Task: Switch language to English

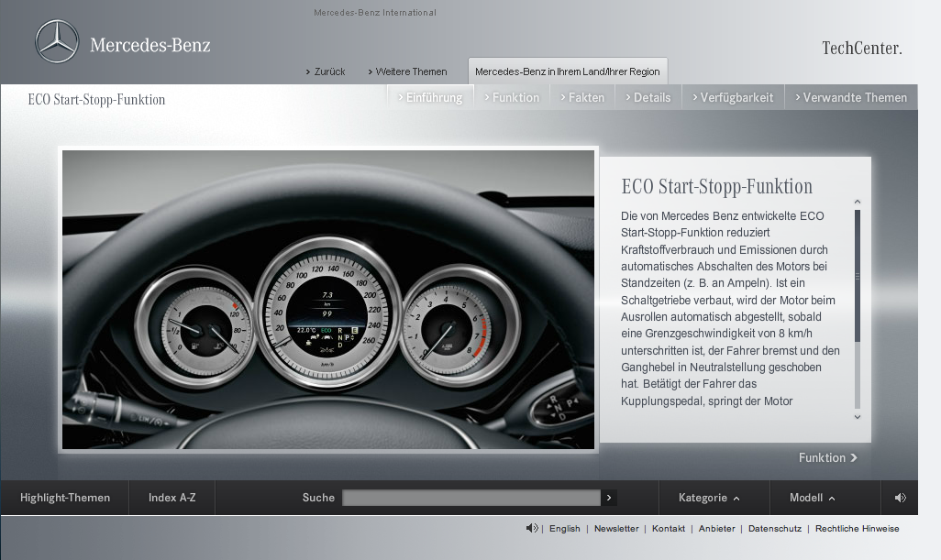Action: [x=565, y=528]
